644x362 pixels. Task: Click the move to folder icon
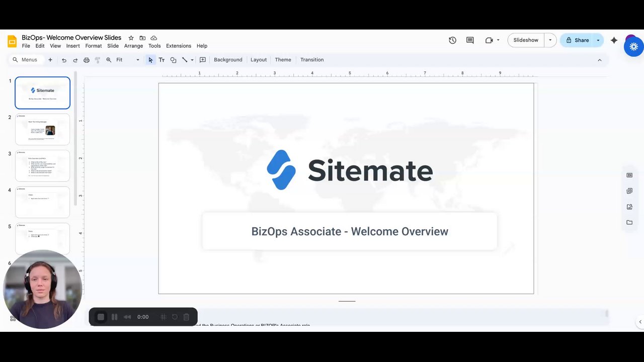[142, 38]
